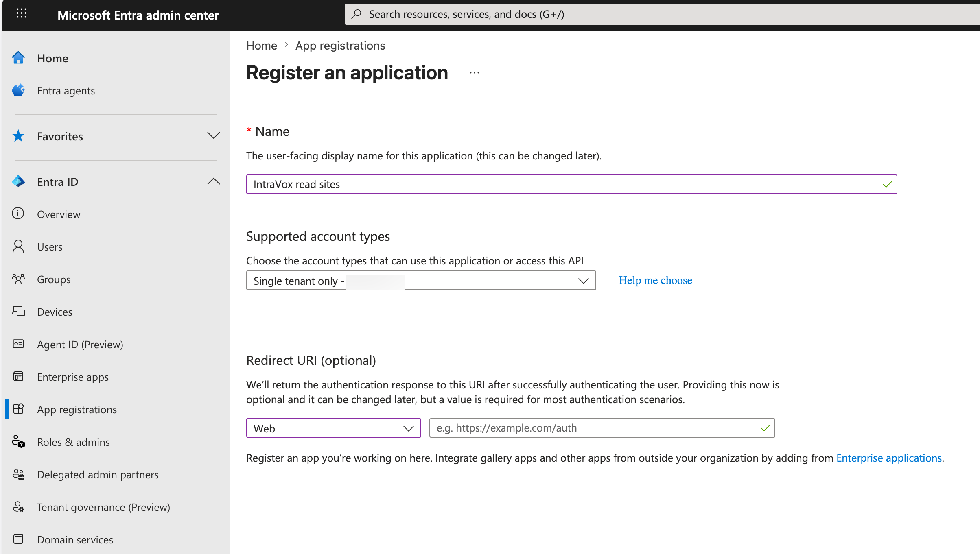Open Entra agents in the sidebar
Screen dimensions: 980x554
point(66,91)
